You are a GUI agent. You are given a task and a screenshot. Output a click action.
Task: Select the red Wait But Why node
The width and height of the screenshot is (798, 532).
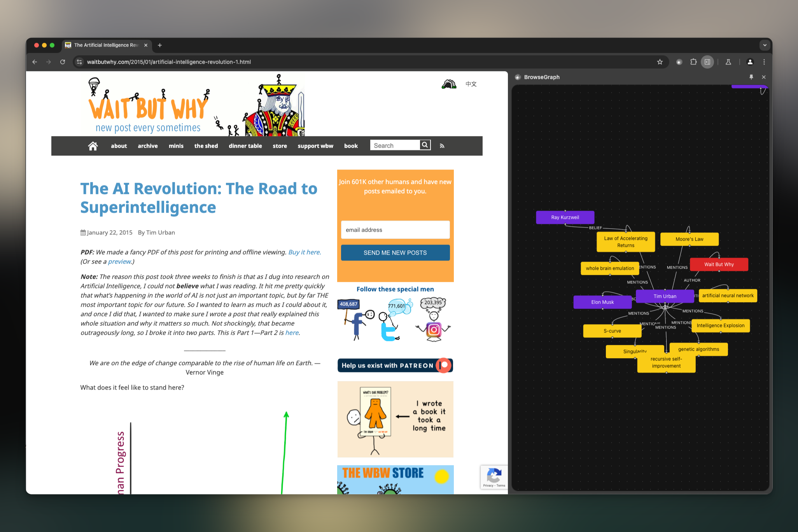point(719,264)
